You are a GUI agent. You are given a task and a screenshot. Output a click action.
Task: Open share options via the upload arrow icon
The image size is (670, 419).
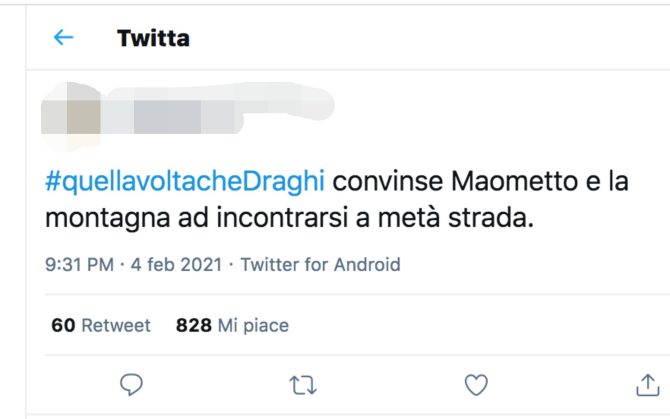[646, 384]
